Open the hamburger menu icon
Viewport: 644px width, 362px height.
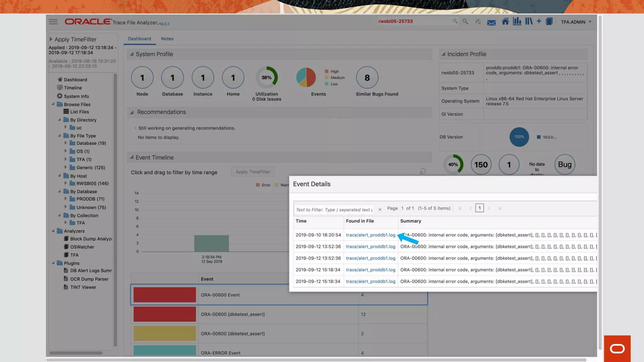[x=53, y=22]
